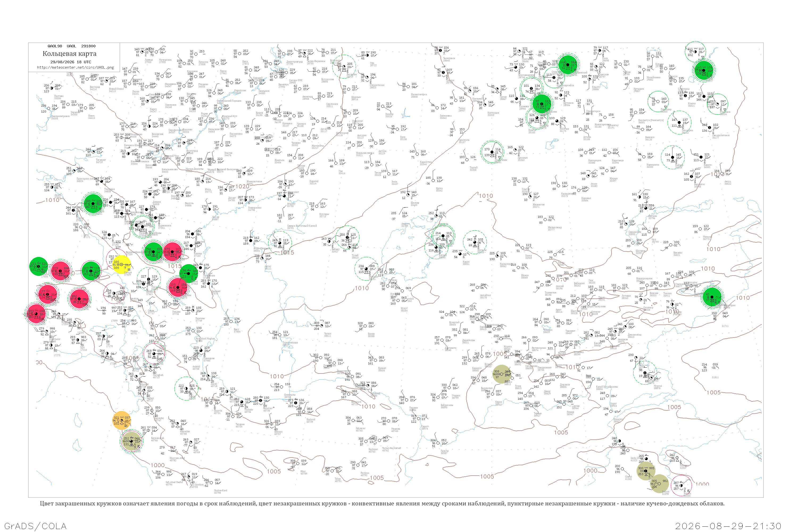Viewport: 798px width, 532px height.
Task: Click the orange-filled station circle
Action: click(x=122, y=420)
